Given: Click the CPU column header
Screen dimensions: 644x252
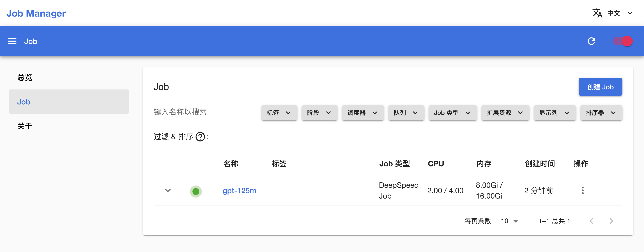Looking at the screenshot, I should tap(436, 164).
